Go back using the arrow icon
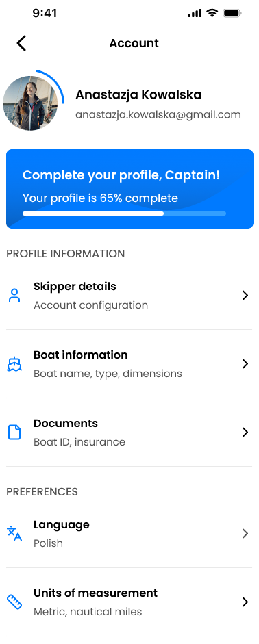Viewport: 259px width, 644px height. pos(21,43)
